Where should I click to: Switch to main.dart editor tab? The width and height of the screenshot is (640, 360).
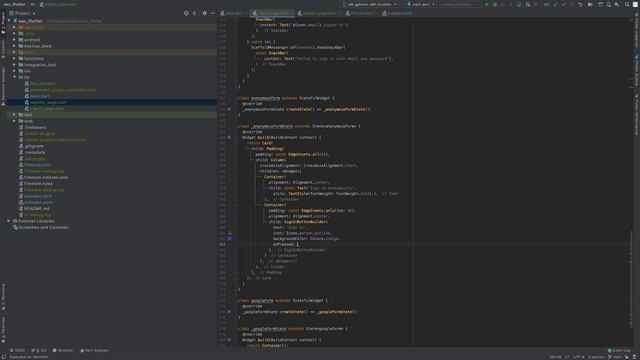(x=232, y=13)
